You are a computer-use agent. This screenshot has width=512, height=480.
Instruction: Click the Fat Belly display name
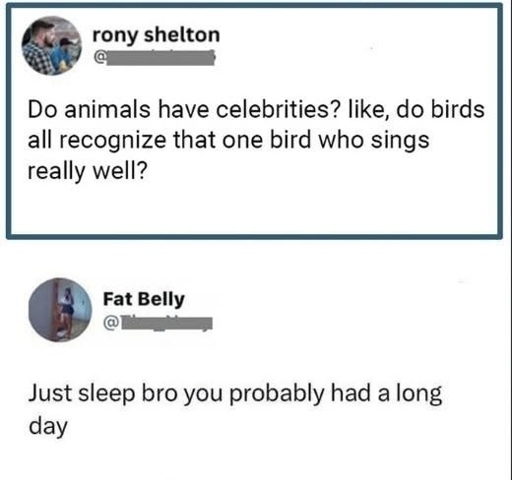(144, 299)
